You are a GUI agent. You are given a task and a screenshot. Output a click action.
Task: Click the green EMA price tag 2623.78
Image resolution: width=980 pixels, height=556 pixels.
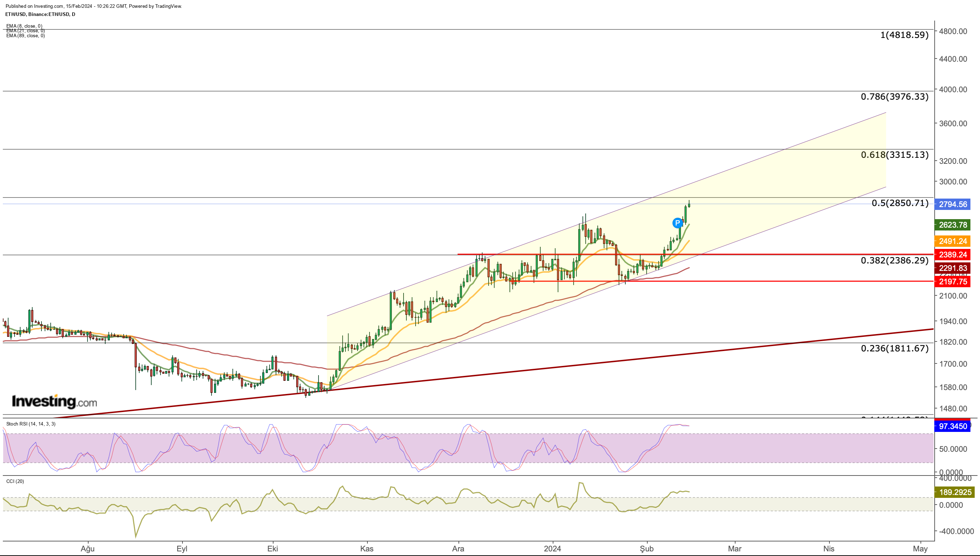point(952,225)
